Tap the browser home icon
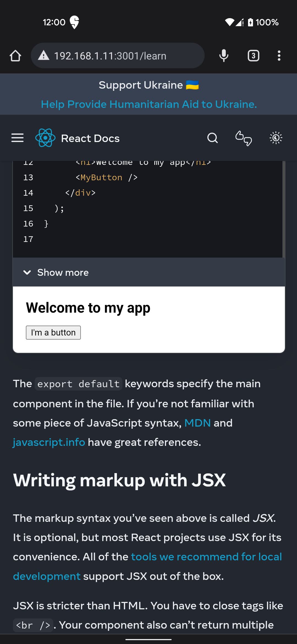Image resolution: width=297 pixels, height=644 pixels. click(x=15, y=56)
